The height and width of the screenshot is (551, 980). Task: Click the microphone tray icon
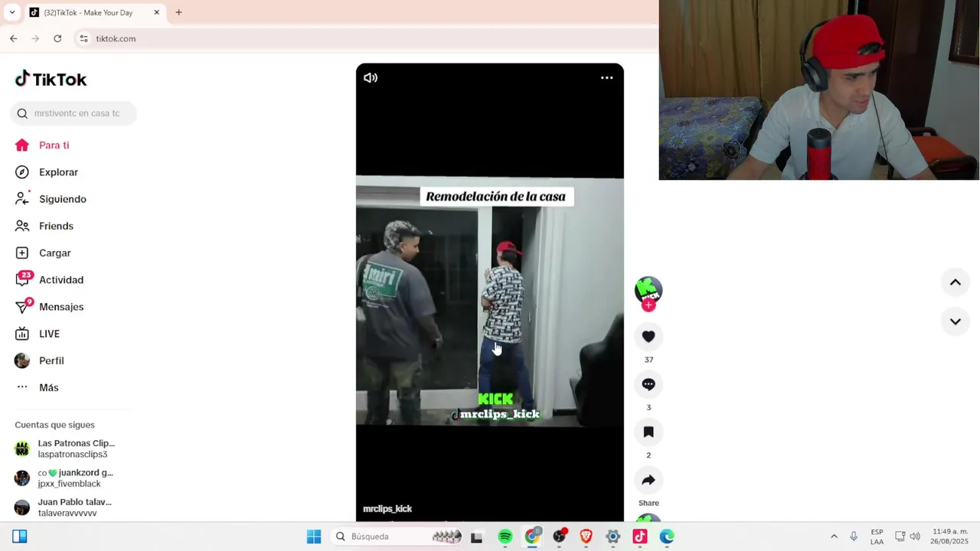click(x=854, y=536)
